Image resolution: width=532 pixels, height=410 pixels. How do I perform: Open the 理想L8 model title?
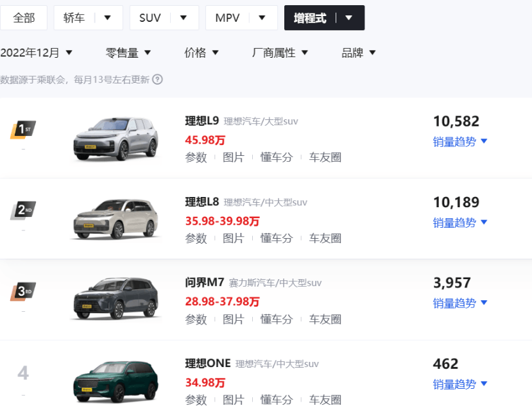click(202, 201)
